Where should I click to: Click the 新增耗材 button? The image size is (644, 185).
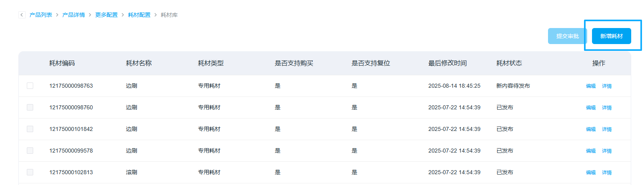click(x=611, y=36)
